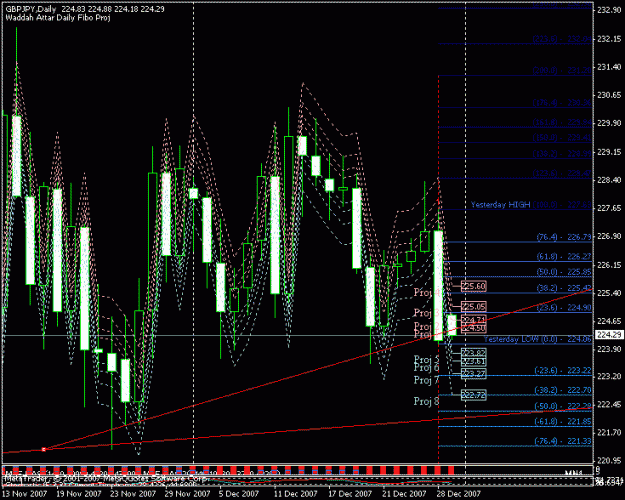Screen dimensions: 625x500
Task: Click the 11 Dec 2007 date label
Action: click(295, 494)
